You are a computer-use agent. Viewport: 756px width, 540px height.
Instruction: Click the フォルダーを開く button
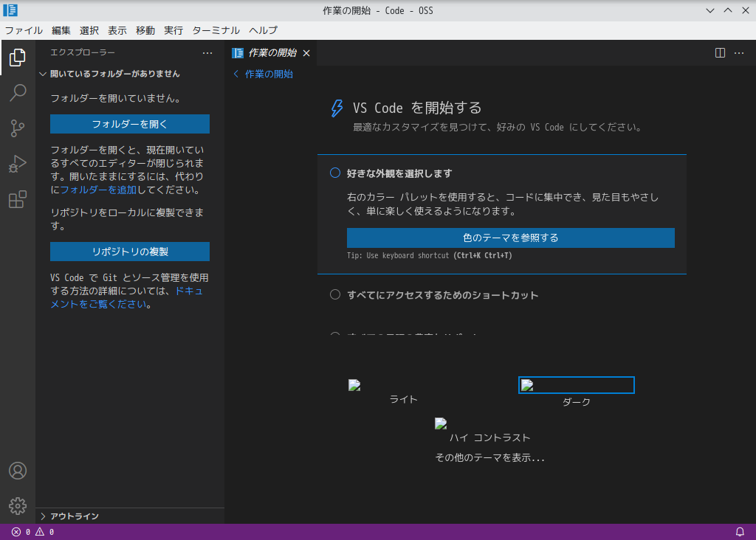(x=130, y=124)
